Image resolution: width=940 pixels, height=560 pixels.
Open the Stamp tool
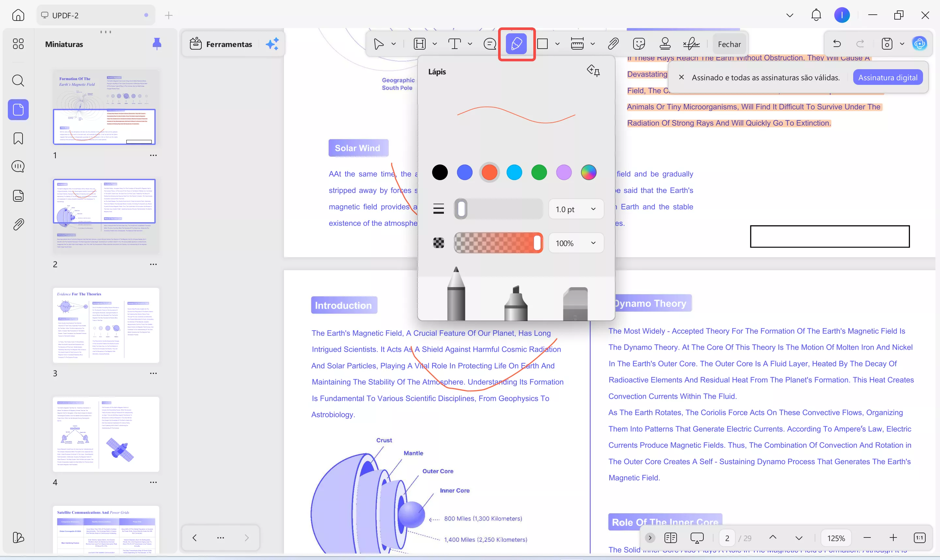[x=665, y=44]
